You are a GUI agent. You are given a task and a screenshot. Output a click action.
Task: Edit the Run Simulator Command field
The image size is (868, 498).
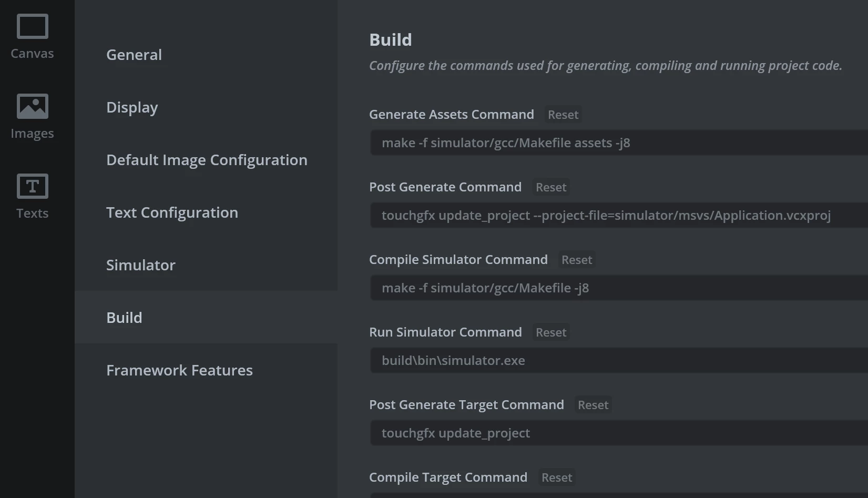pyautogui.click(x=619, y=360)
